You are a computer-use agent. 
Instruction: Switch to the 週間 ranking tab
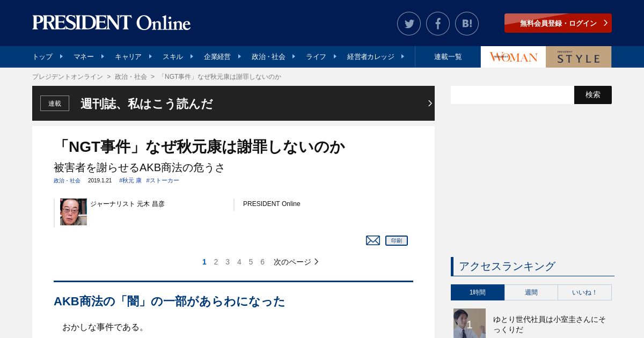(531, 292)
